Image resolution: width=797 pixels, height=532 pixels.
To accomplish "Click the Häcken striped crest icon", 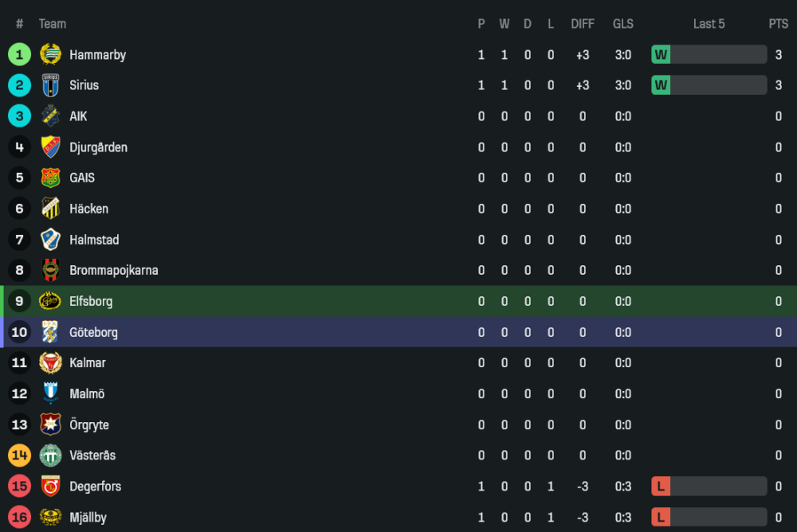I will click(x=50, y=209).
